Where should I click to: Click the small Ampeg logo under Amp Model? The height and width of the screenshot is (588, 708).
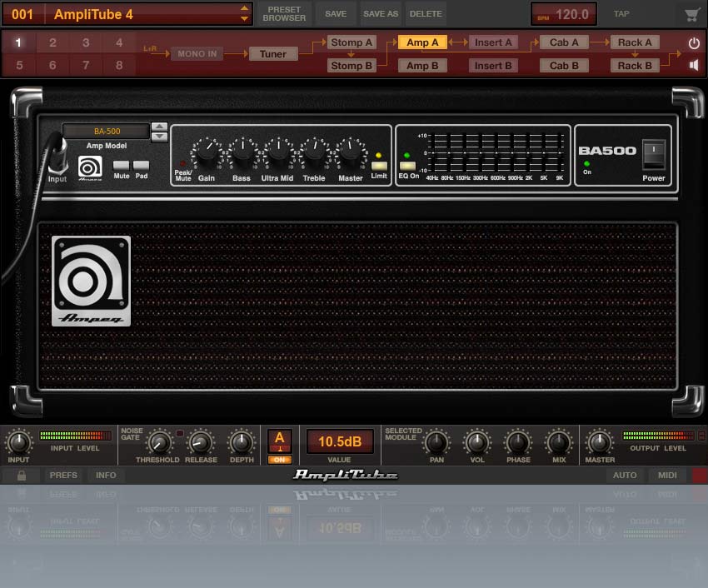90,168
